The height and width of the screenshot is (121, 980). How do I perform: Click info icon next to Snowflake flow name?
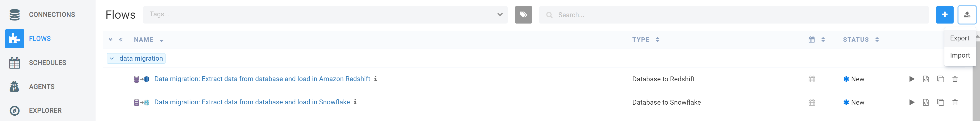(355, 102)
